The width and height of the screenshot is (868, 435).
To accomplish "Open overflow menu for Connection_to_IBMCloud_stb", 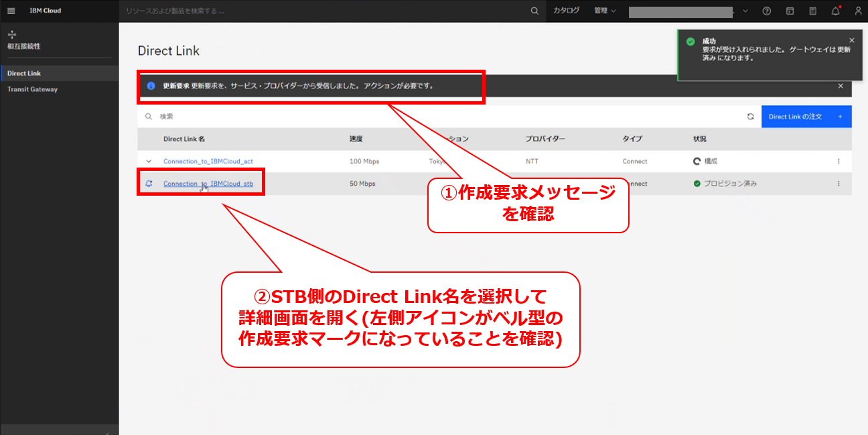I will pyautogui.click(x=838, y=184).
